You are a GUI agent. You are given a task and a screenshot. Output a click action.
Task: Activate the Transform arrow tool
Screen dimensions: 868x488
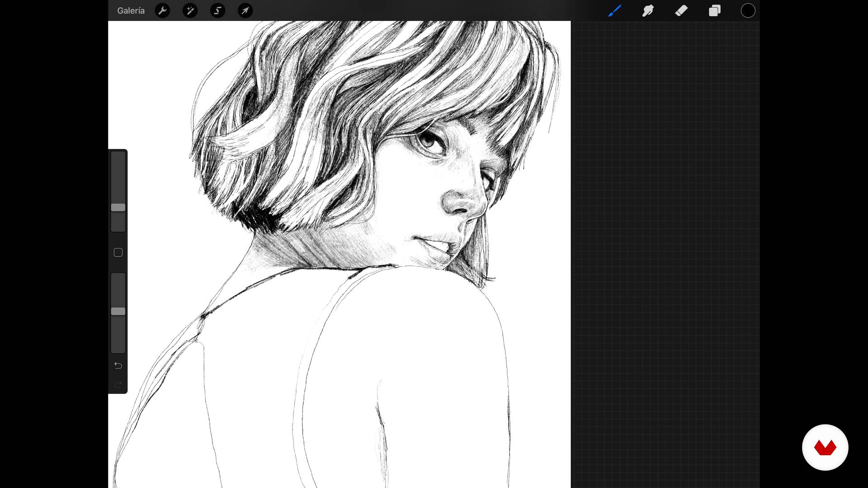(x=245, y=10)
